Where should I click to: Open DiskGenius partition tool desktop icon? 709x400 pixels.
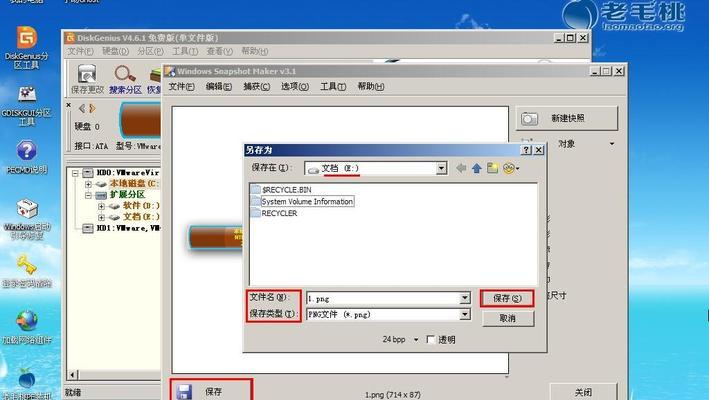(x=27, y=47)
